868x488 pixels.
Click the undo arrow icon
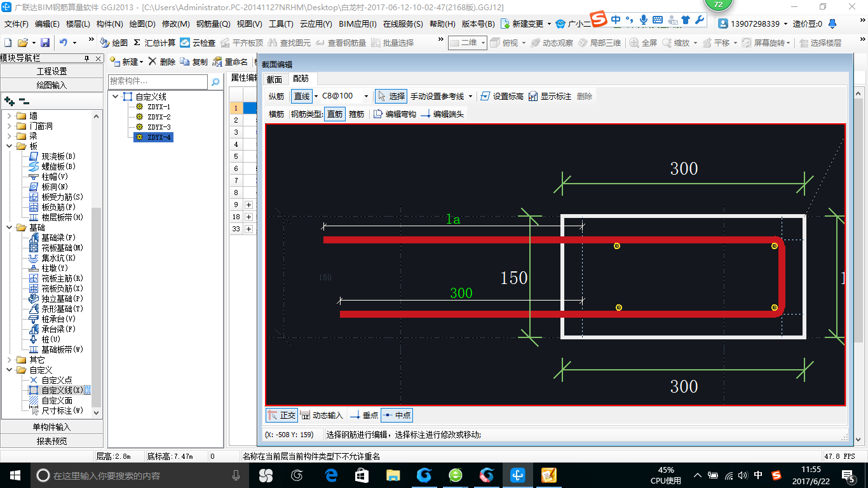click(x=64, y=43)
